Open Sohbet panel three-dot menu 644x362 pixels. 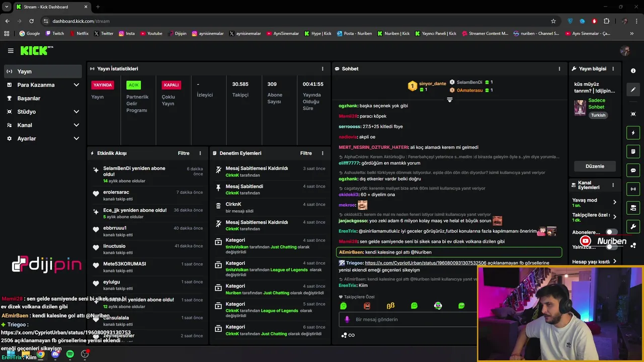[x=559, y=69]
